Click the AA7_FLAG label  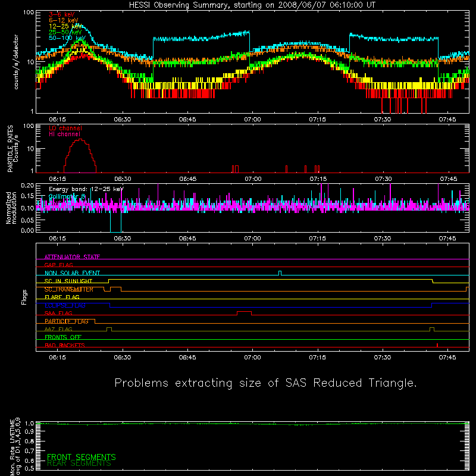point(58,329)
